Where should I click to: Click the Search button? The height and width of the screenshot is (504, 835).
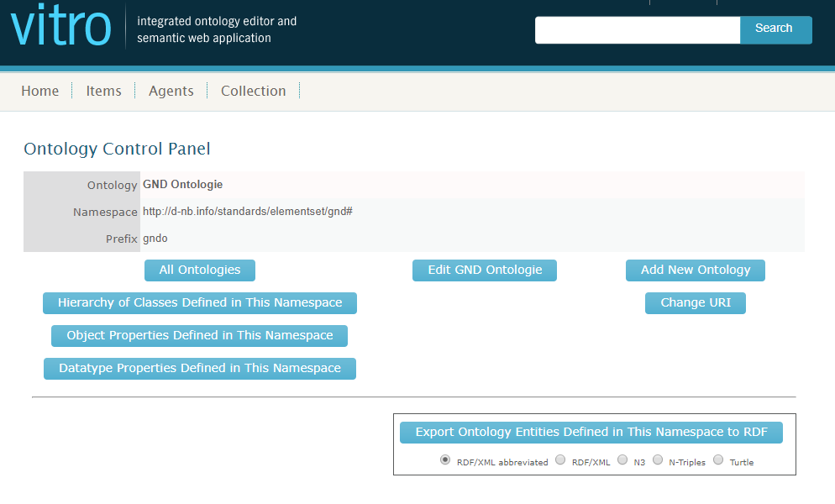point(775,29)
